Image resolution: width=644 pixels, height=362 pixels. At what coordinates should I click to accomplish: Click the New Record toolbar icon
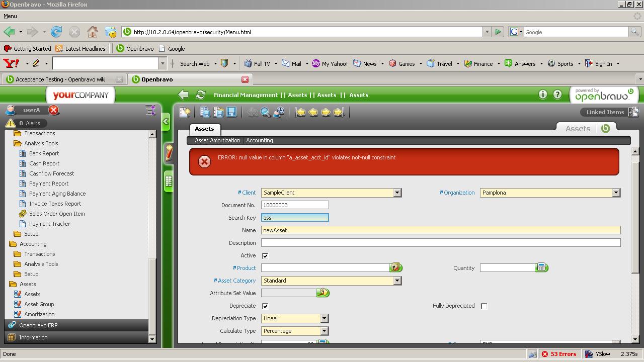185,112
